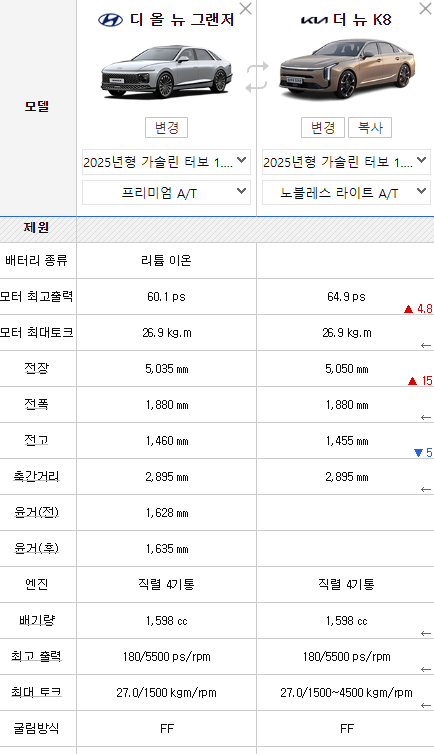Click the 64.9 ps value

click(x=346, y=297)
